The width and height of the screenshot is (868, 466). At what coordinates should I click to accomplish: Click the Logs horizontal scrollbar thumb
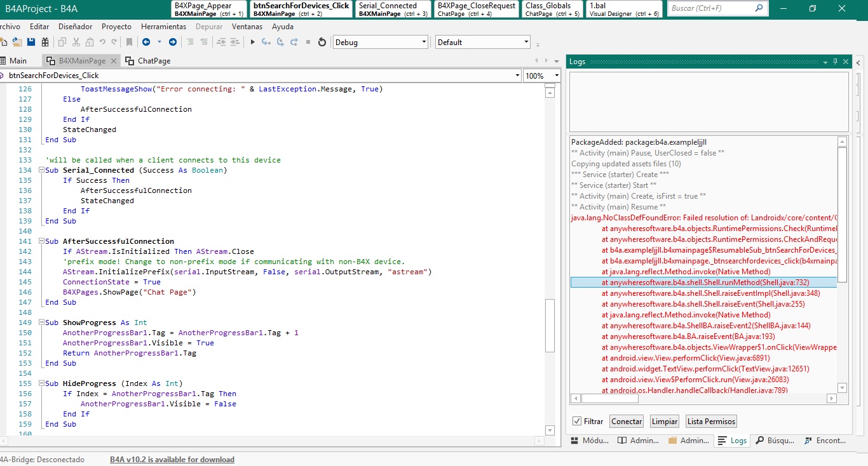click(x=609, y=399)
